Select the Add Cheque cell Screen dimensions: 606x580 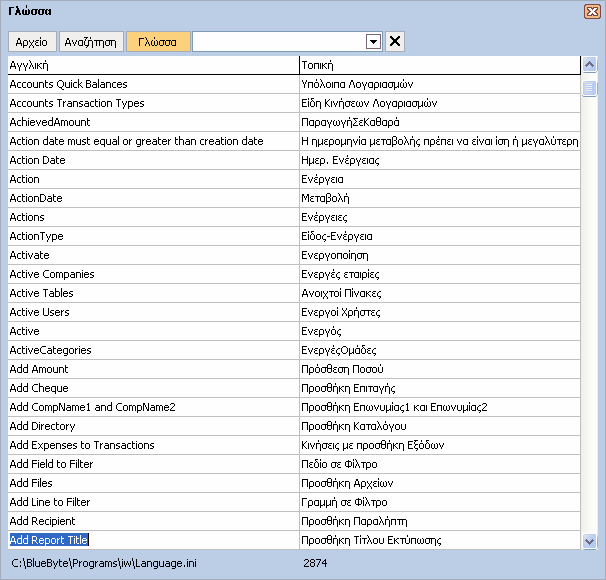153,388
